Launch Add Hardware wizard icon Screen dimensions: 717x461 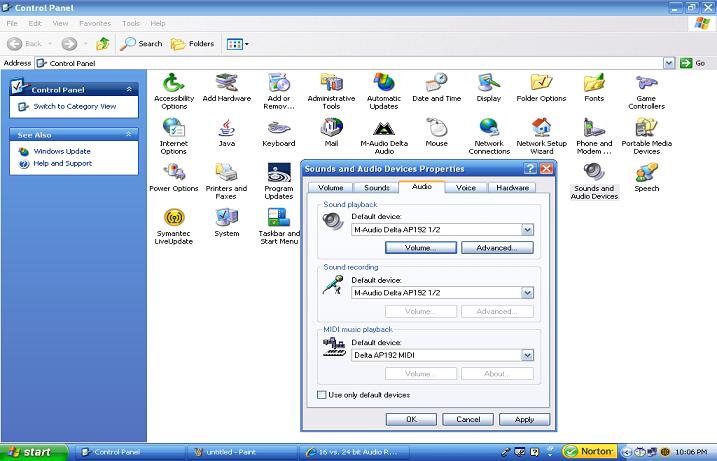coord(227,87)
